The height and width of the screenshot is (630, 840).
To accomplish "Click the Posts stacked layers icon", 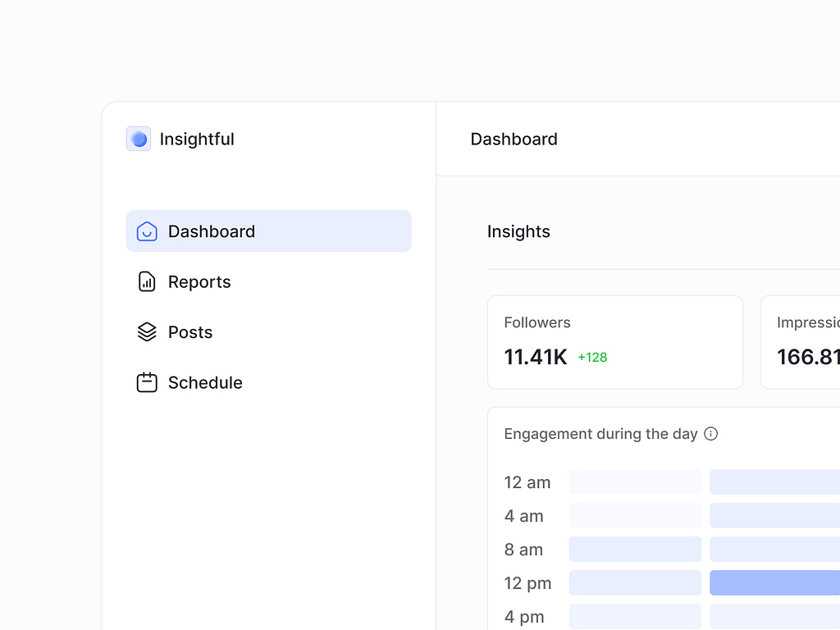I will [147, 332].
